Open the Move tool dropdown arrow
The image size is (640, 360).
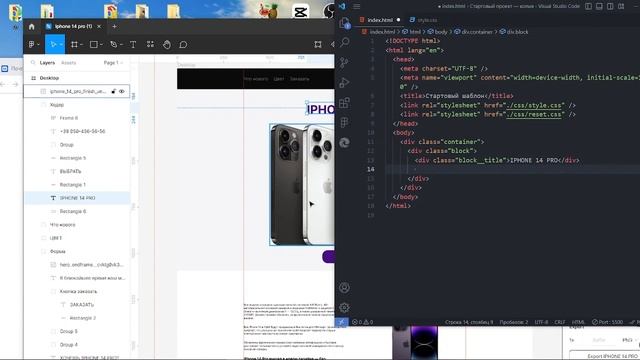click(x=61, y=45)
